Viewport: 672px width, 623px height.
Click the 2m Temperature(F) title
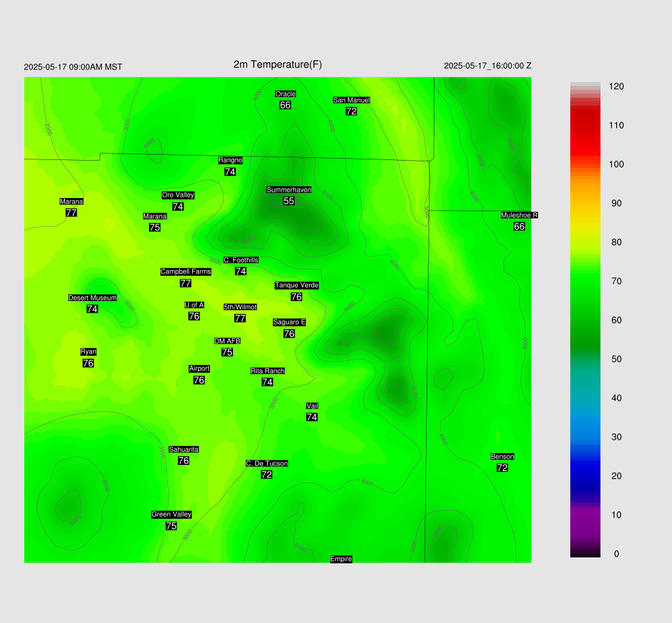point(278,64)
